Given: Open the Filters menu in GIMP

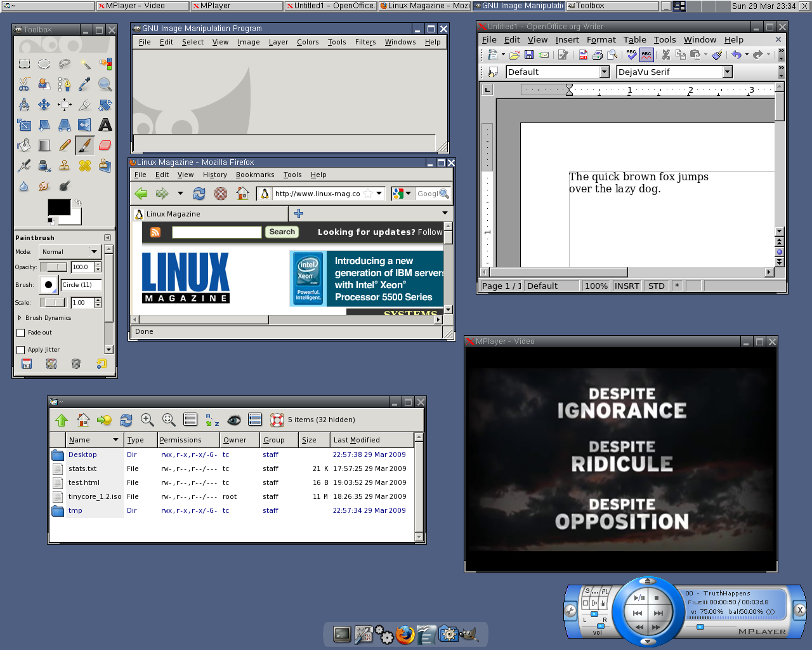Looking at the screenshot, I should pos(365,42).
